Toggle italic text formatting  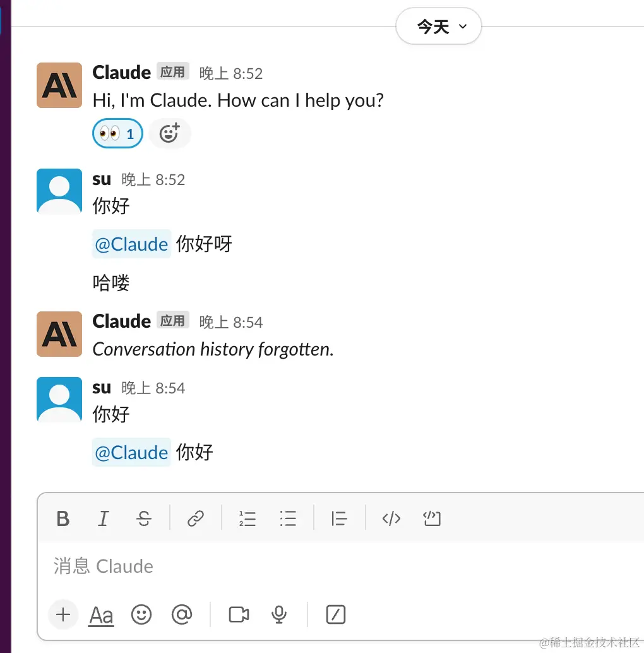[x=103, y=518]
